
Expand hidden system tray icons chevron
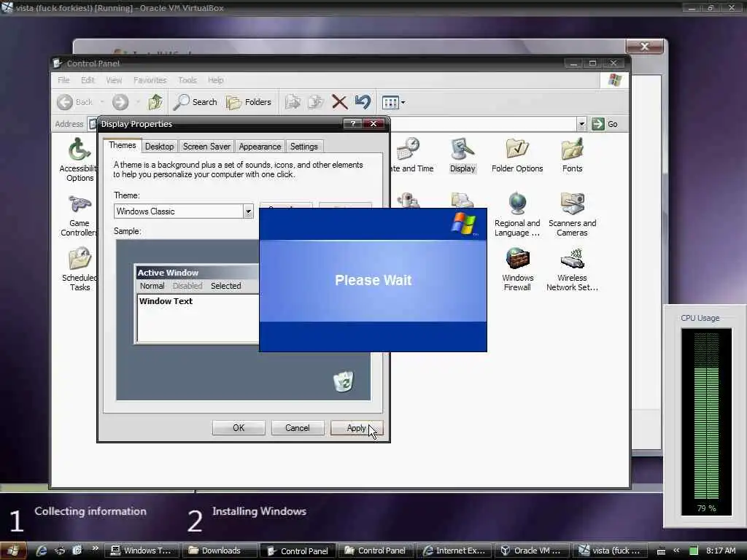point(676,551)
